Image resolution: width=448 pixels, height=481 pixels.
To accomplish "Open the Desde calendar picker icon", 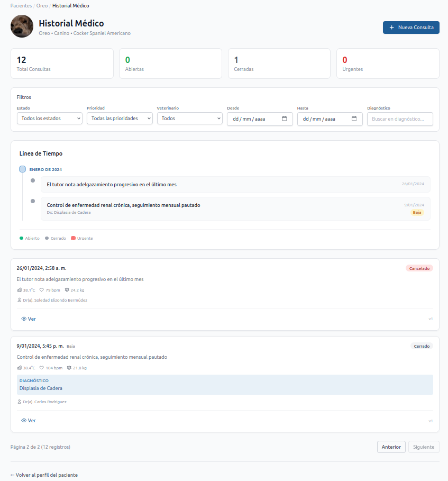I will [x=284, y=119].
